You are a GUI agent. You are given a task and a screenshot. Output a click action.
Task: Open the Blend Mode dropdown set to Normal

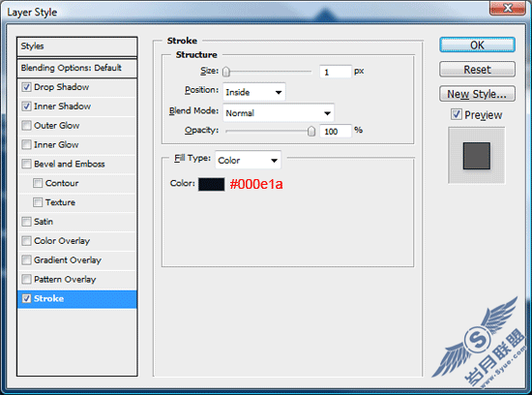click(x=279, y=112)
